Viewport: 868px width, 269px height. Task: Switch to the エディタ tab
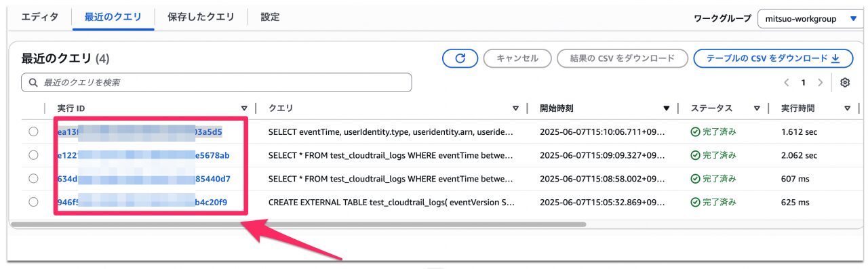[39, 17]
